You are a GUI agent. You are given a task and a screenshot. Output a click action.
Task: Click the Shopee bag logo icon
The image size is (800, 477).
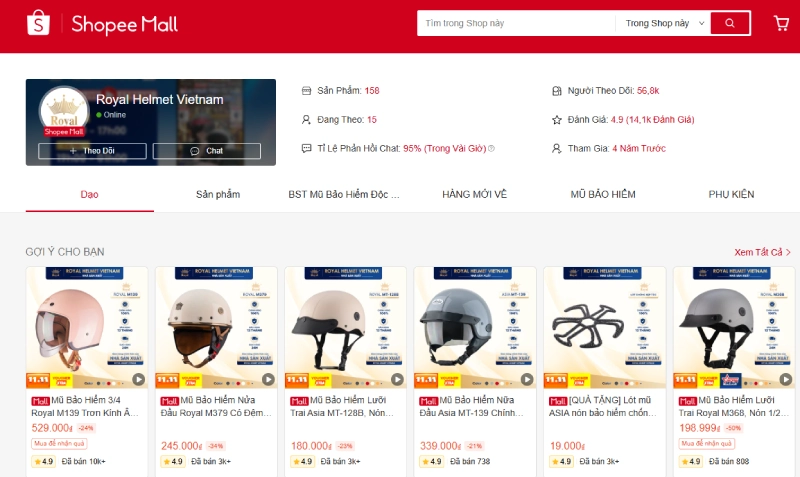(x=38, y=23)
